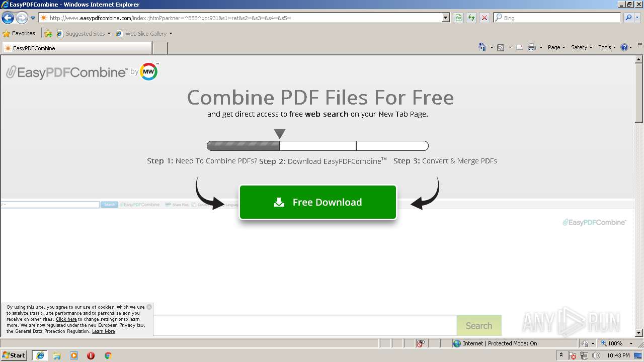The image size is (644, 362).
Task: Click Add to Favorites Bar icon
Action: (48, 34)
